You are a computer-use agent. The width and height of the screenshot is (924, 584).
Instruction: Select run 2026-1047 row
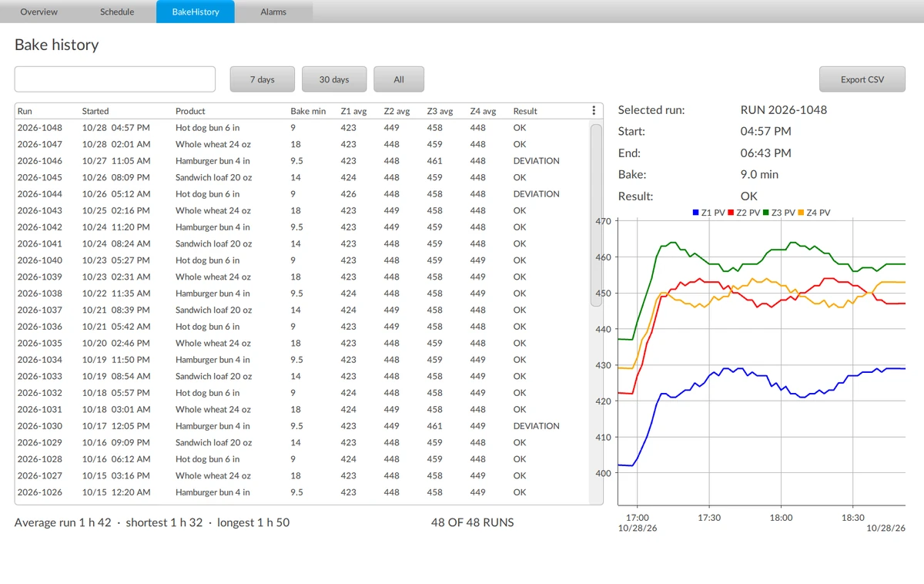point(302,144)
